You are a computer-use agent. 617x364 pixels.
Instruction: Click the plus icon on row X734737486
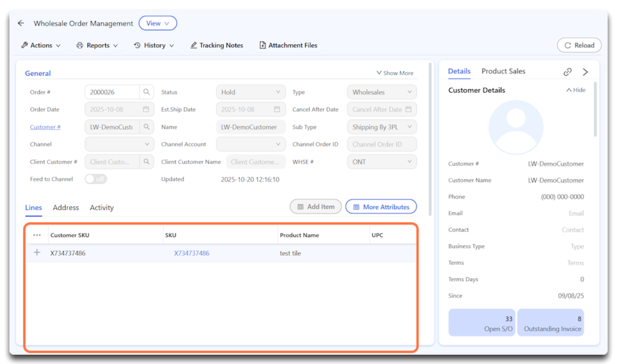coord(37,253)
